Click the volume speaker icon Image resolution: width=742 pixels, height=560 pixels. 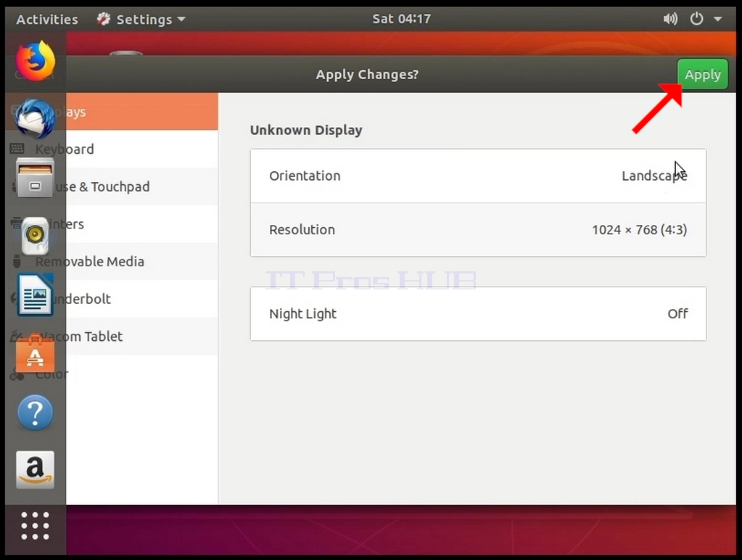click(x=670, y=19)
